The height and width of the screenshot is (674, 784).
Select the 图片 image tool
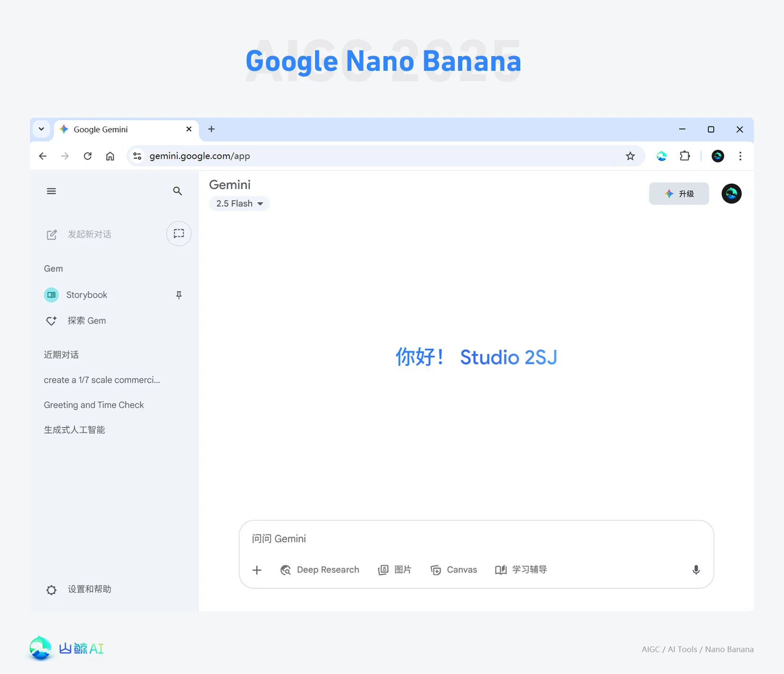coord(394,570)
